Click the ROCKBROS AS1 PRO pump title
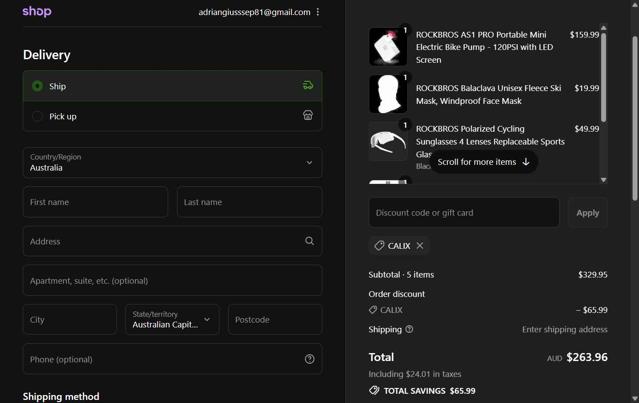 485,47
